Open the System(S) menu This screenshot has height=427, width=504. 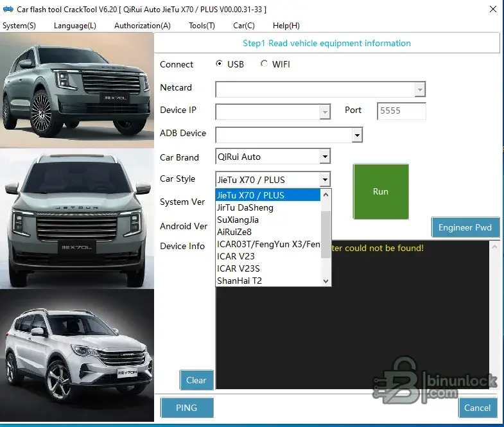tap(19, 26)
